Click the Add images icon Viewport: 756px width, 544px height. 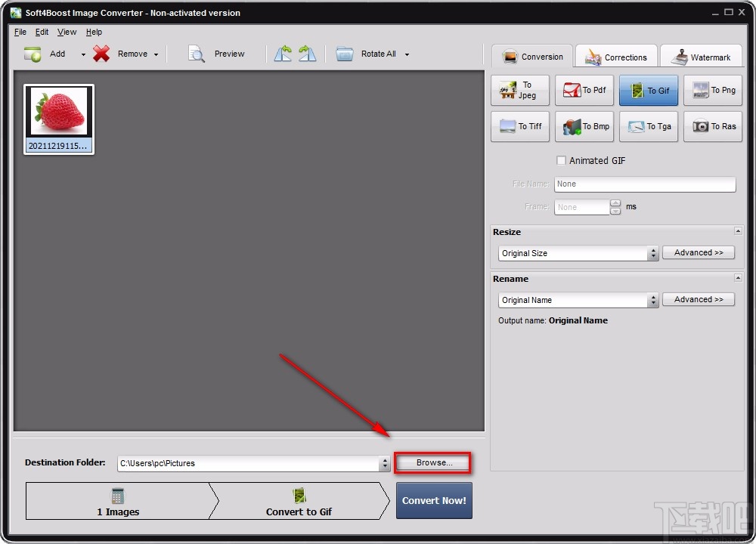(x=33, y=54)
